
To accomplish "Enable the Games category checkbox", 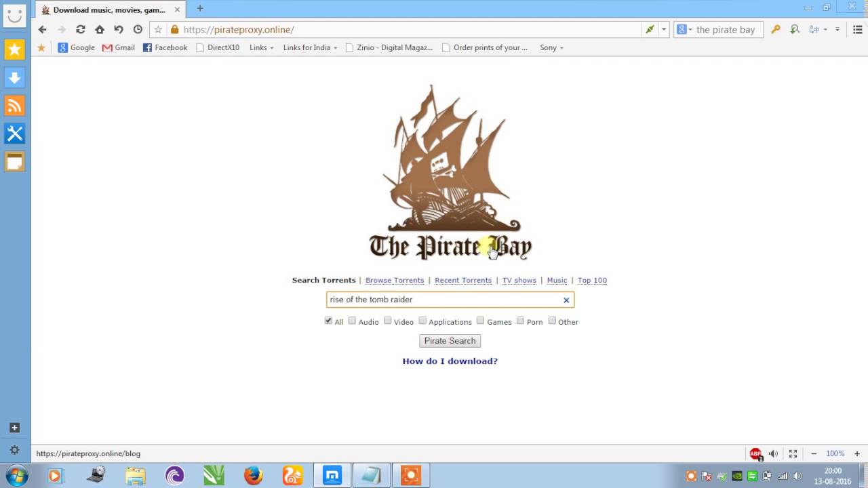I will (x=480, y=321).
